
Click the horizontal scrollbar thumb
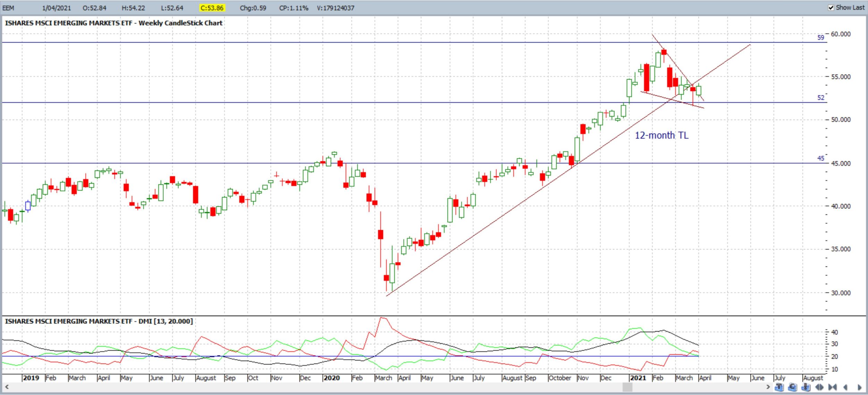pos(627,387)
